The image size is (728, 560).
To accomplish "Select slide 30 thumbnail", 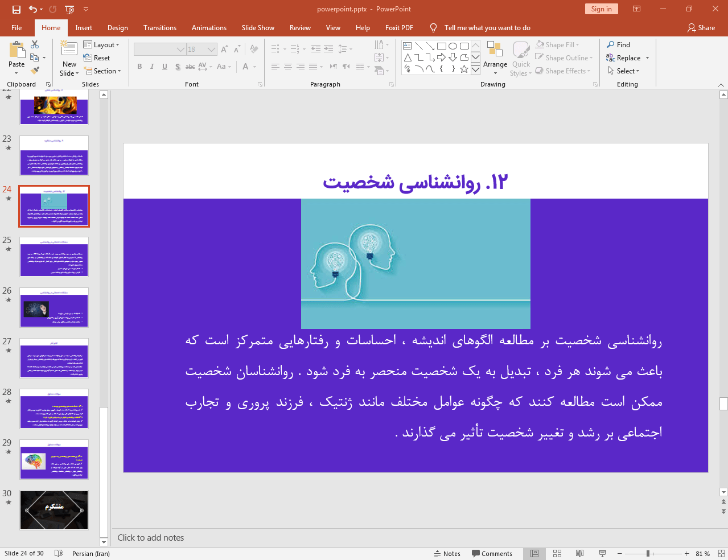I will coord(54,510).
